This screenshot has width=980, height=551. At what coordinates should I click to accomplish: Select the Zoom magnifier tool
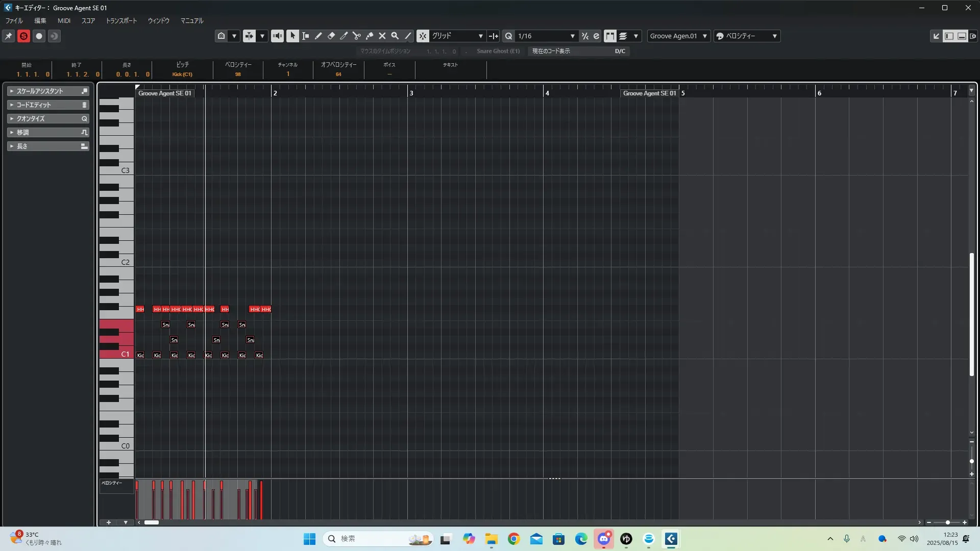[x=395, y=36]
